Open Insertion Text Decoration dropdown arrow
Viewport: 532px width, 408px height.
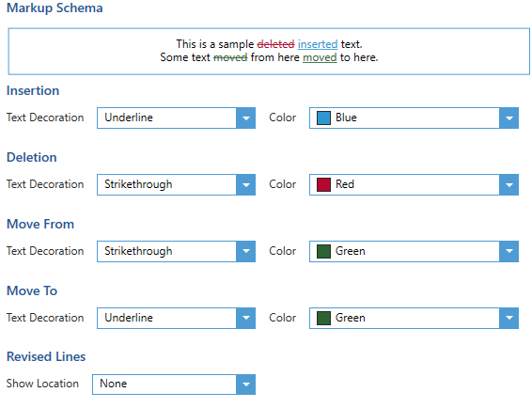(245, 118)
